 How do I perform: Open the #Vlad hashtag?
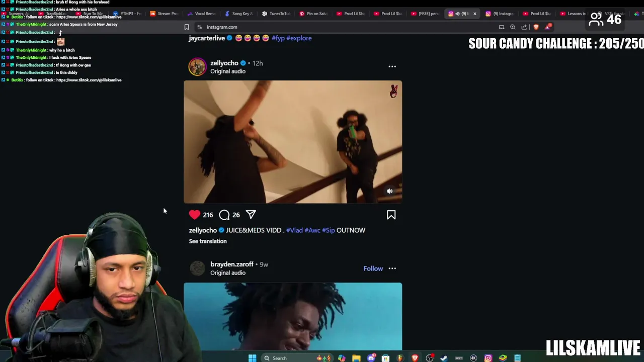point(294,230)
